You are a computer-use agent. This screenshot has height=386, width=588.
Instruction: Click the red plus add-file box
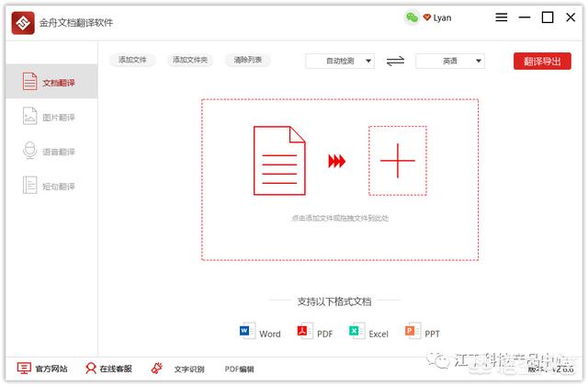[398, 161]
